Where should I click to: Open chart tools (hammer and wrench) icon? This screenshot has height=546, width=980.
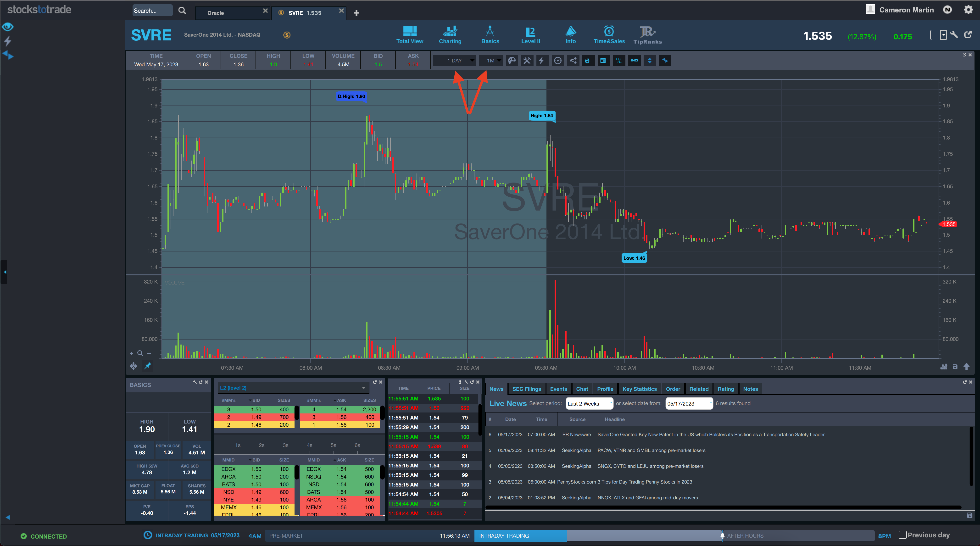tap(527, 61)
